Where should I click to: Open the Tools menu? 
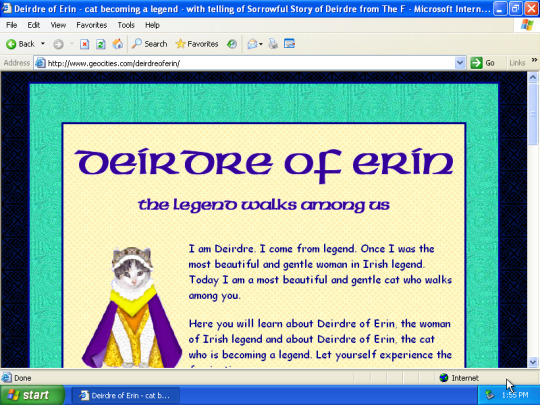click(126, 25)
